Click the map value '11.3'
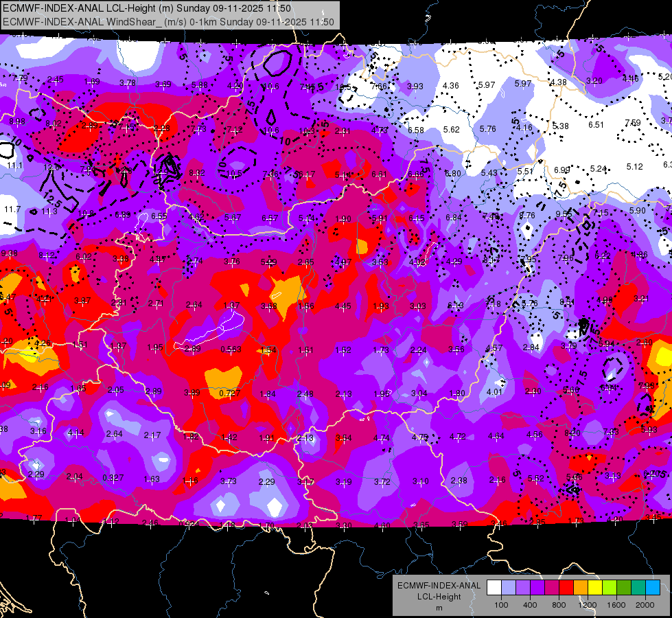 coord(49,211)
